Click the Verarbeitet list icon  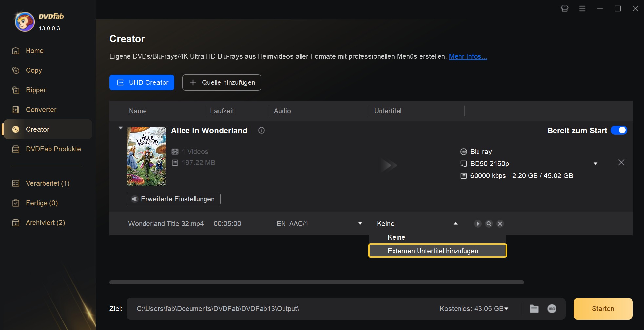point(16,183)
